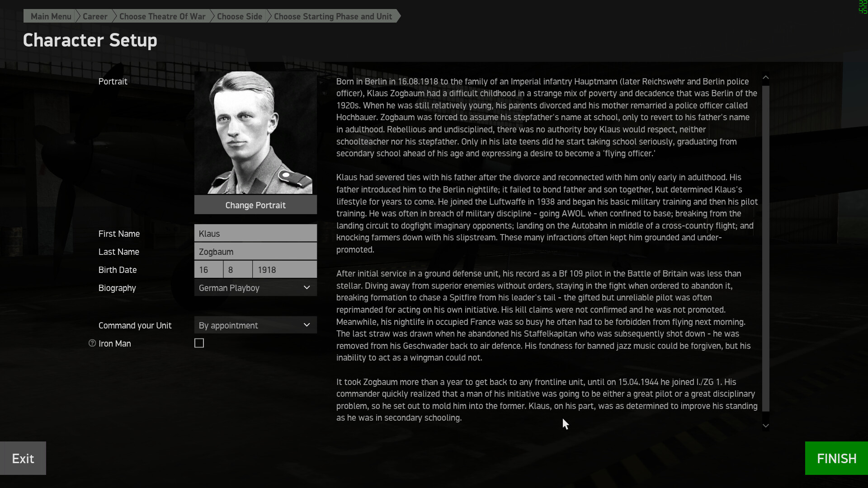Screen dimensions: 868x488
Task: Click the Iron Man help question mark icon
Action: click(92, 343)
